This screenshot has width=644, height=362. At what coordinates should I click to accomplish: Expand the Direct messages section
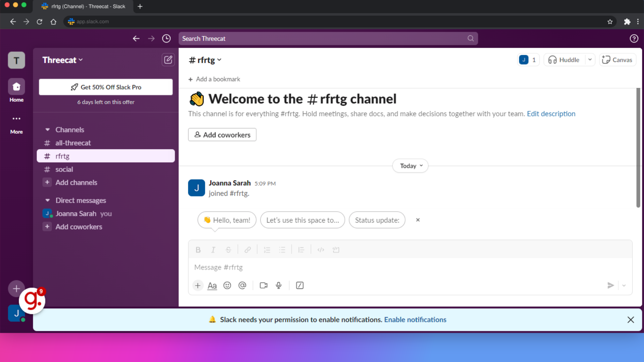click(x=47, y=200)
